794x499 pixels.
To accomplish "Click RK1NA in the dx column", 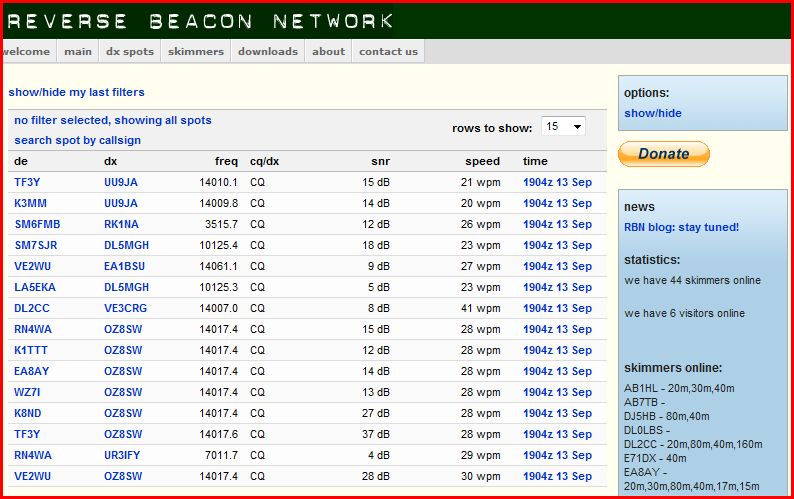I will point(121,224).
